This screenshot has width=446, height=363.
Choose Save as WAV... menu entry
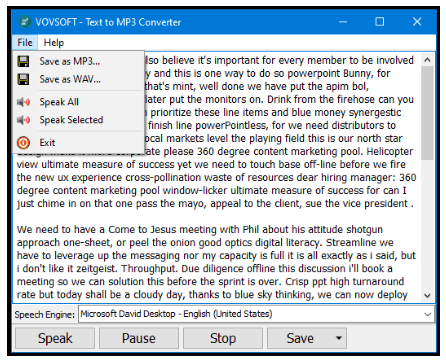click(x=78, y=79)
